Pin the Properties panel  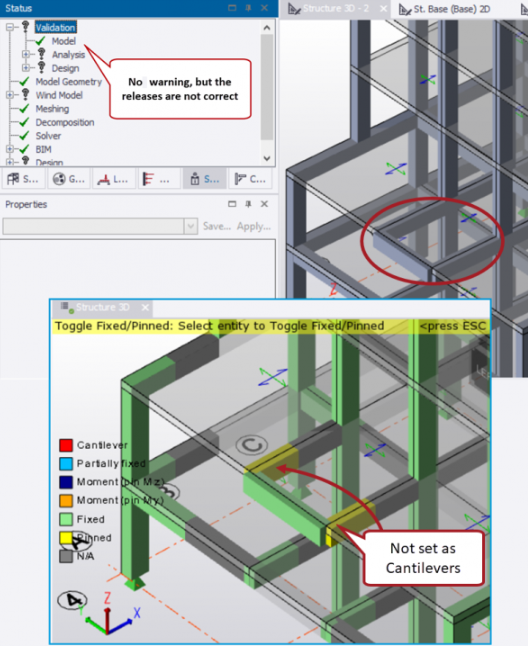point(248,204)
